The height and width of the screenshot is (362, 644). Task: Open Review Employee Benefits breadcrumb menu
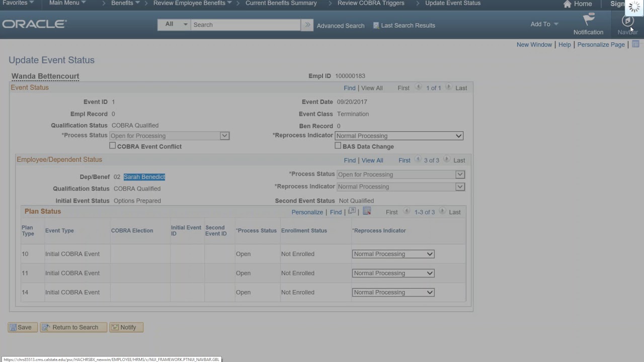192,3
